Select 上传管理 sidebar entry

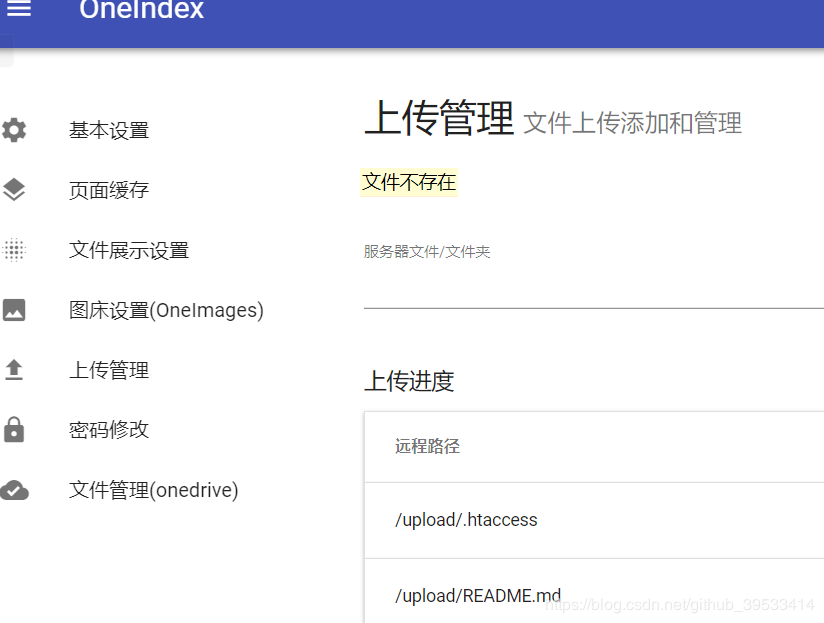point(109,370)
